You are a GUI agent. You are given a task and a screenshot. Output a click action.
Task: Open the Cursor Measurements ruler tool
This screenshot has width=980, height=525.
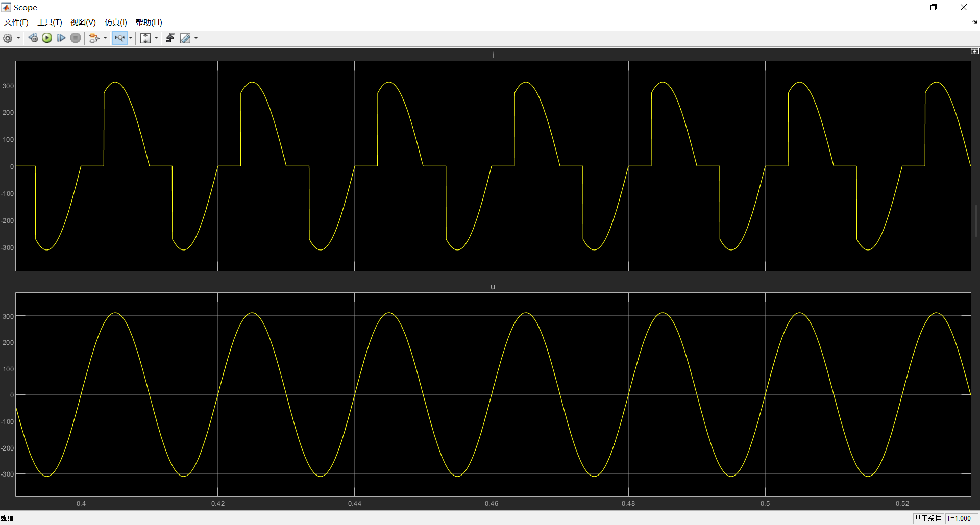(x=185, y=38)
